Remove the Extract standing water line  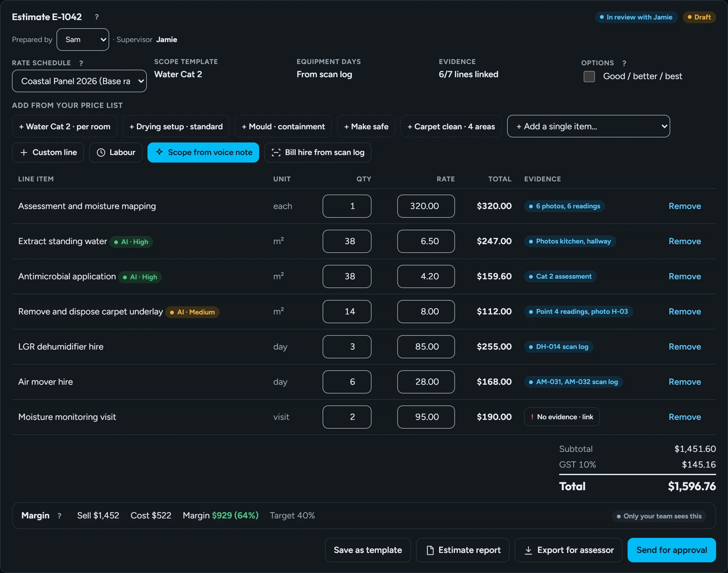685,241
